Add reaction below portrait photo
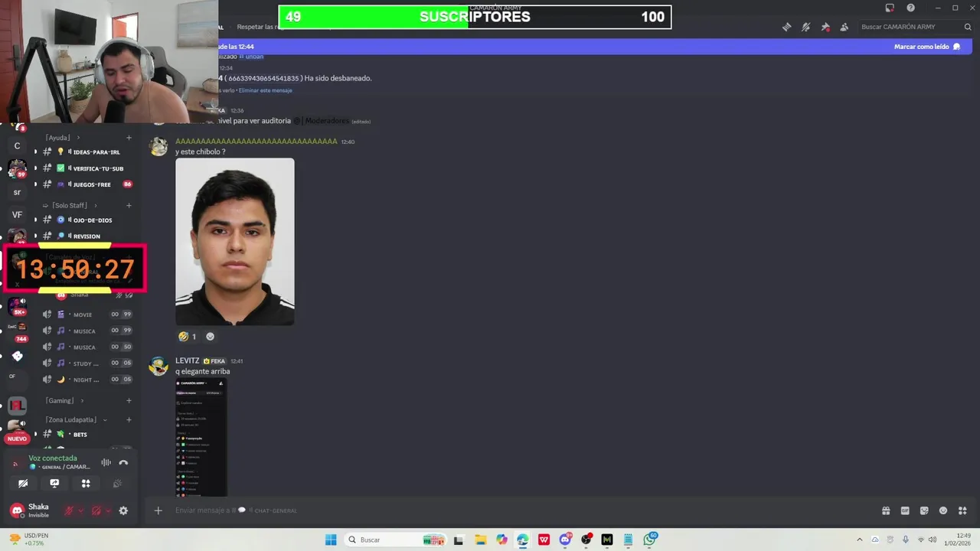980x551 pixels. pyautogui.click(x=211, y=337)
